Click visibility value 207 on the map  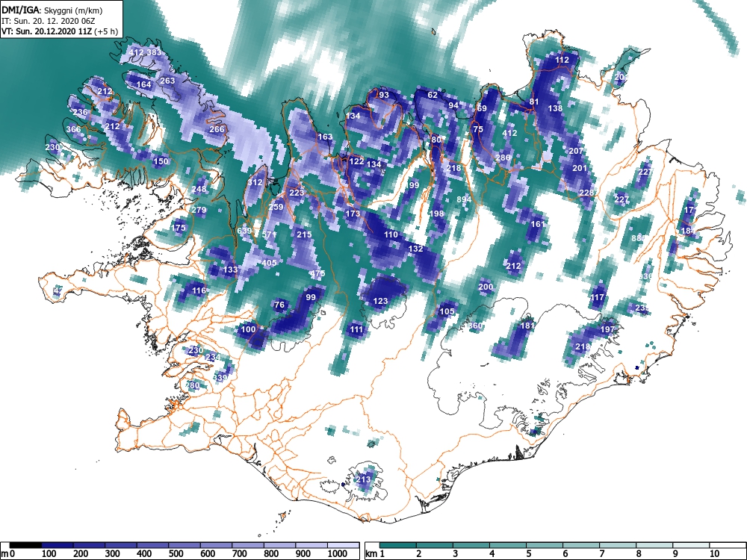coord(576,151)
